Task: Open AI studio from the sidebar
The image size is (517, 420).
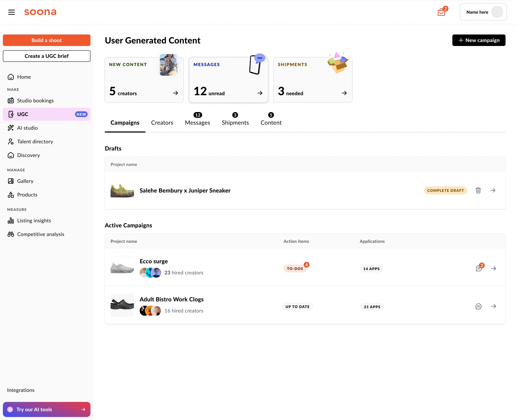Action: [x=27, y=128]
